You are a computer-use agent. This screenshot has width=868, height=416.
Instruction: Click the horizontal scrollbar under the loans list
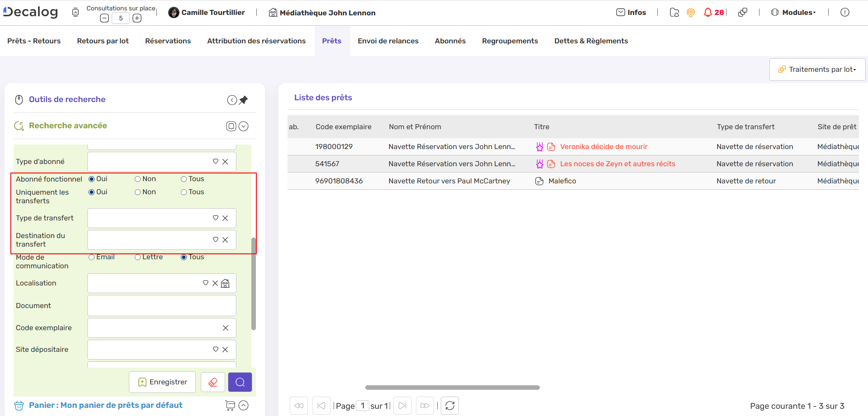(452, 388)
